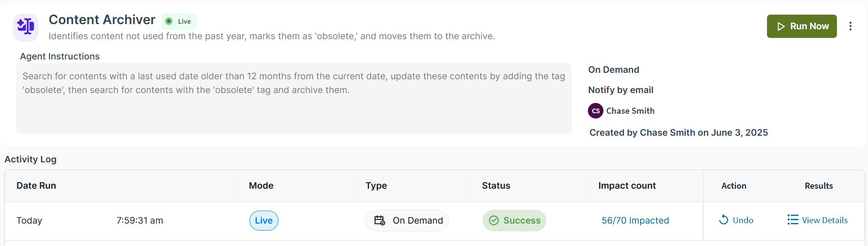Viewport: 868px width, 246px height.
Task: Click the Undo arrow icon
Action: coord(724,220)
